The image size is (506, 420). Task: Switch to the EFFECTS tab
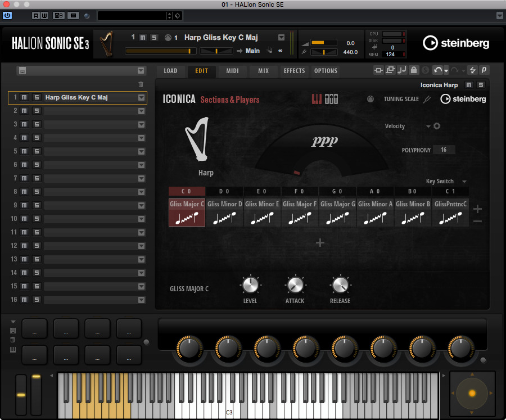click(x=294, y=71)
